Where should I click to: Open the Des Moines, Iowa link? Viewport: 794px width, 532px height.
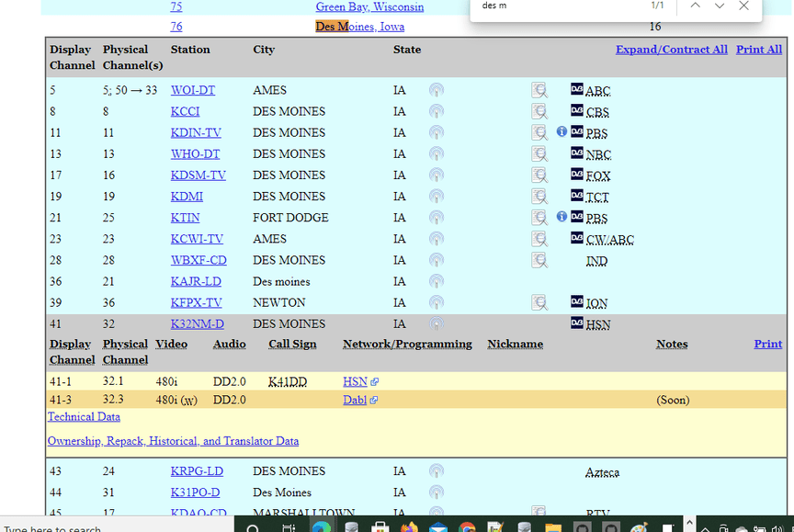360,27
